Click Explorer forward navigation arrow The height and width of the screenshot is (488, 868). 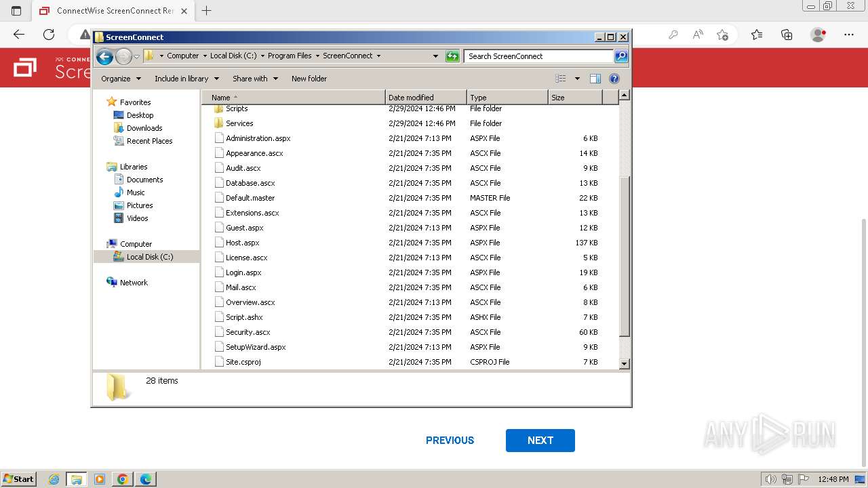pos(123,56)
